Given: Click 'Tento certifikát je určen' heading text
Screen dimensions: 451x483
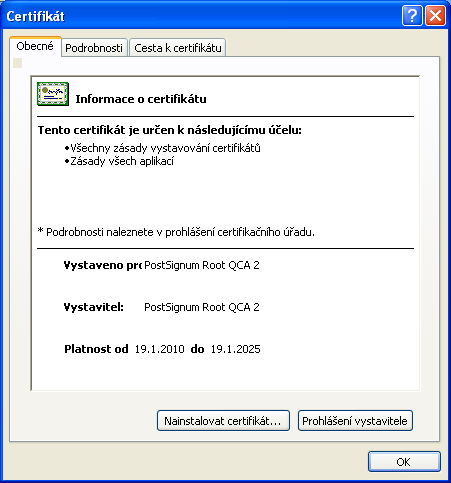Looking at the screenshot, I should pyautogui.click(x=170, y=130).
